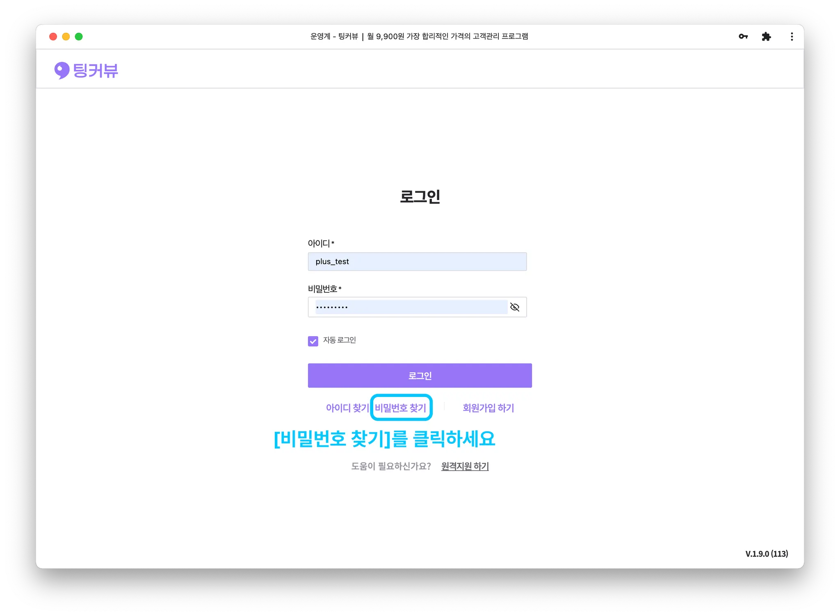The image size is (840, 616).
Task: Focus the 비밀번호 password field
Action: [x=410, y=307]
